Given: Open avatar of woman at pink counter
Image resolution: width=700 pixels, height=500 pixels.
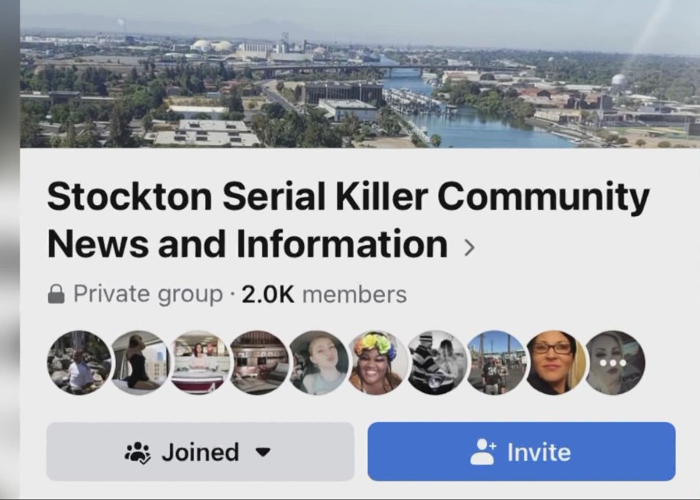Looking at the screenshot, I should coord(199,362).
